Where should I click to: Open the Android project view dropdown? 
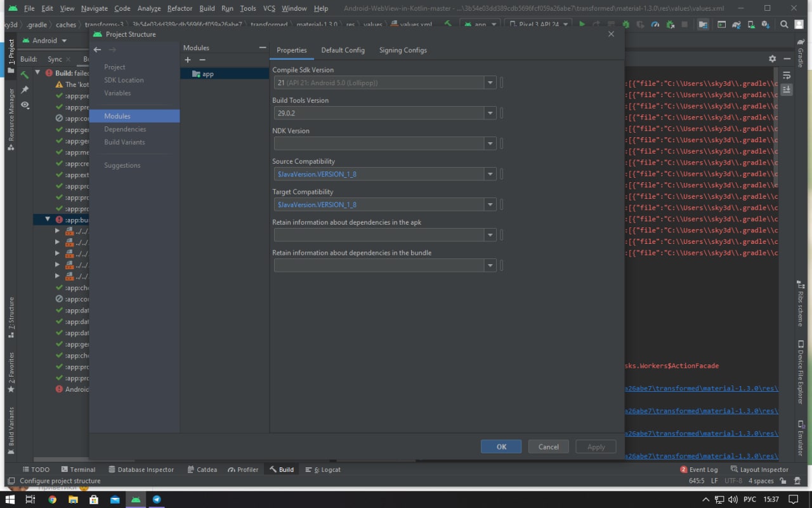pyautogui.click(x=44, y=41)
